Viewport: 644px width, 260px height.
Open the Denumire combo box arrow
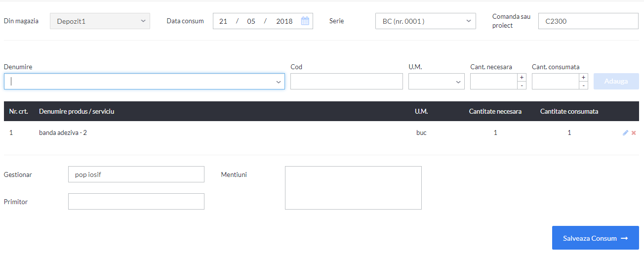(279, 82)
